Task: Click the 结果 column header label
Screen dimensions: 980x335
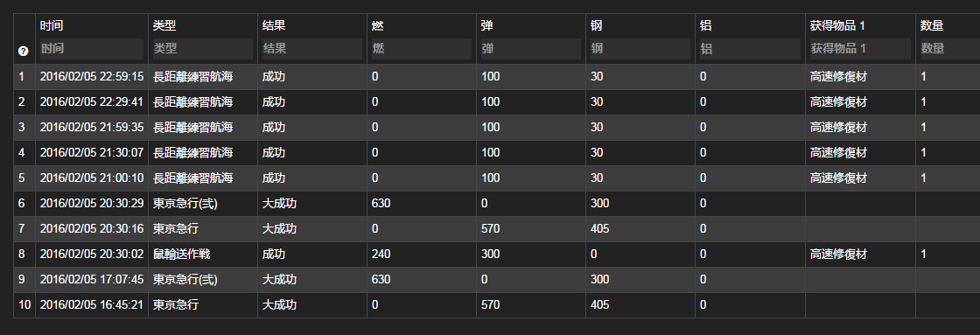Action: (x=274, y=26)
